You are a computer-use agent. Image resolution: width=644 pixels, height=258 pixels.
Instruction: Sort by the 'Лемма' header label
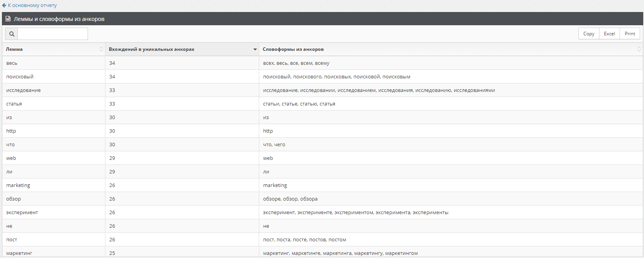point(14,49)
